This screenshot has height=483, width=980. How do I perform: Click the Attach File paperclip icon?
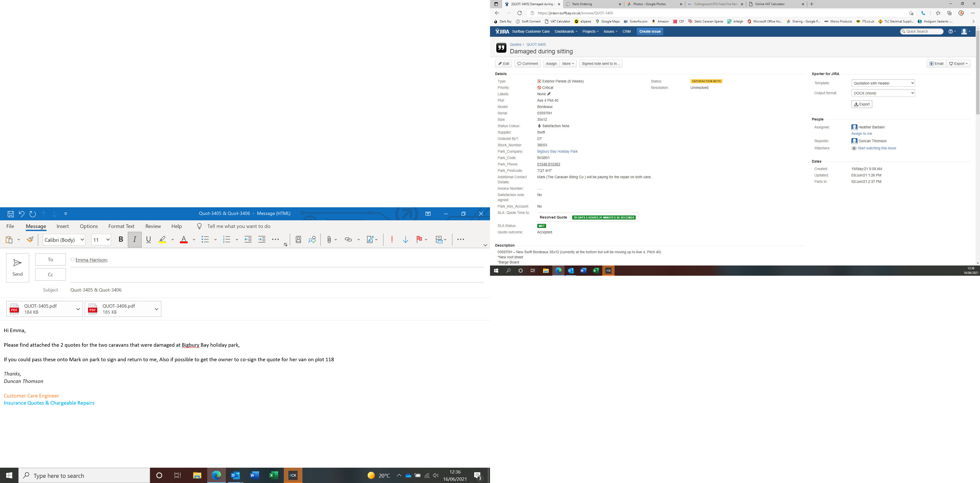pyautogui.click(x=329, y=239)
